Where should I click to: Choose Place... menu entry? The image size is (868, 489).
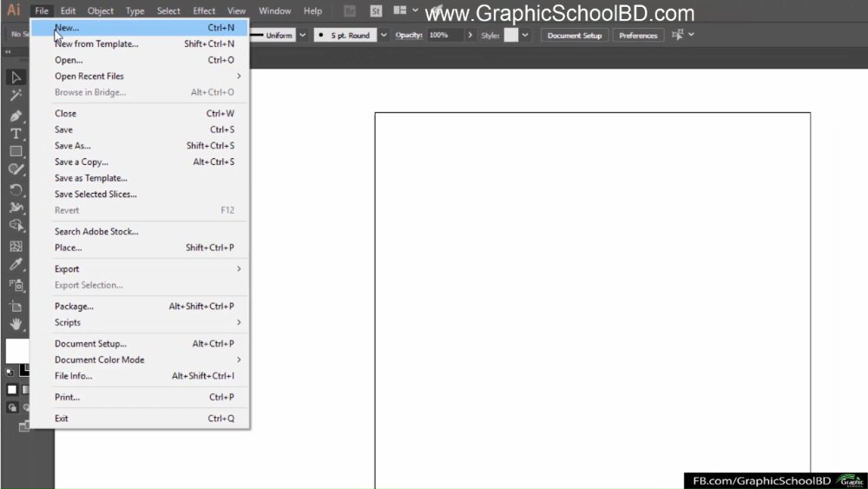[139, 248]
